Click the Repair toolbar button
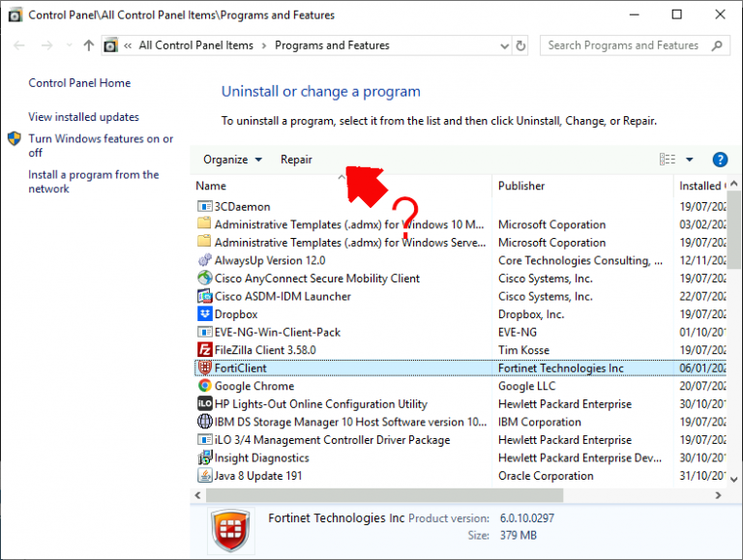This screenshot has width=743, height=560. tap(296, 160)
